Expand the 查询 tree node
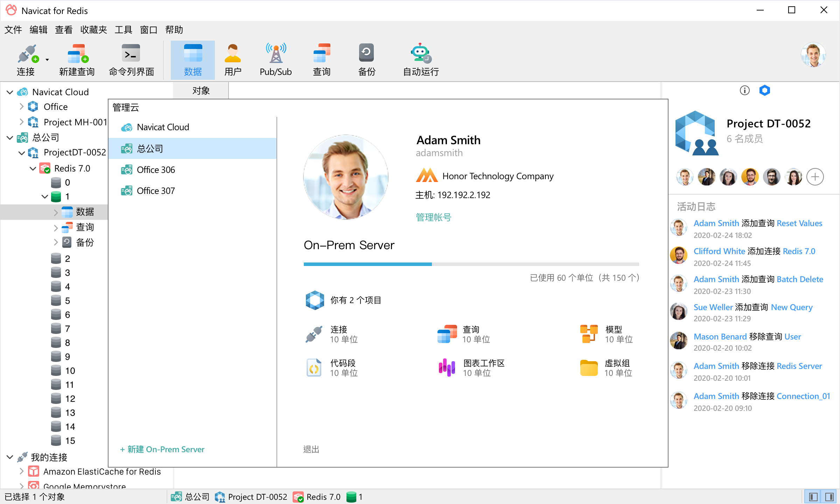The image size is (840, 504). click(56, 228)
